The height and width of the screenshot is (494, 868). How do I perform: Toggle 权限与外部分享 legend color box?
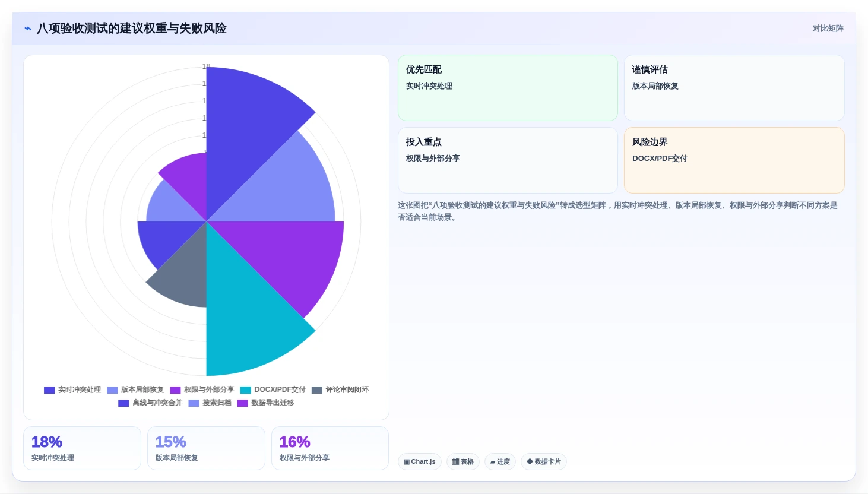click(175, 390)
